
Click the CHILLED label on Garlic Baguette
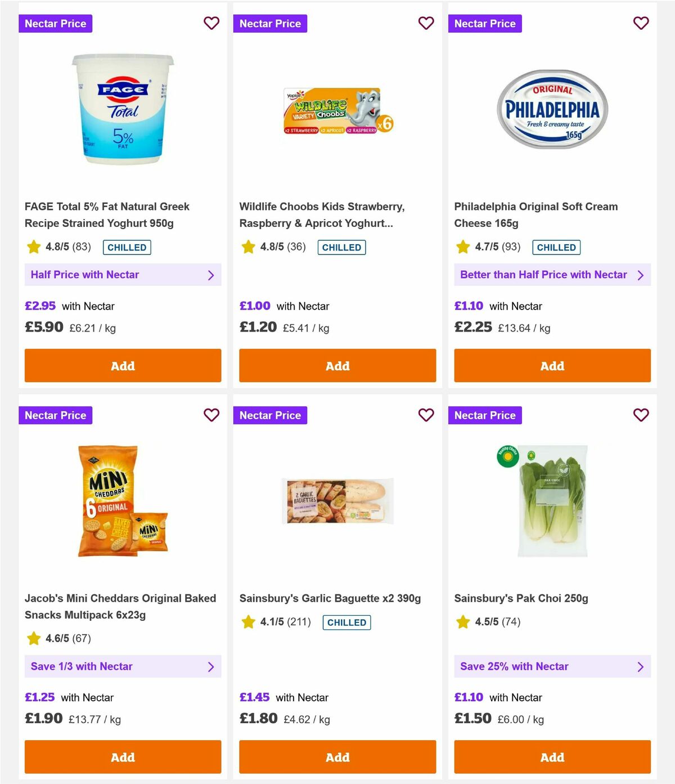(x=346, y=622)
